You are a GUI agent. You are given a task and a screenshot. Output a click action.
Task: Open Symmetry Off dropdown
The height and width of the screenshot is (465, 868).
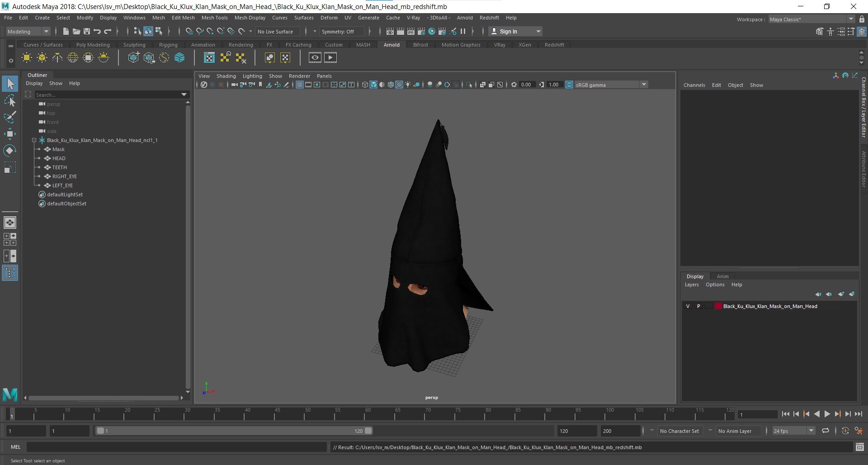click(x=343, y=31)
